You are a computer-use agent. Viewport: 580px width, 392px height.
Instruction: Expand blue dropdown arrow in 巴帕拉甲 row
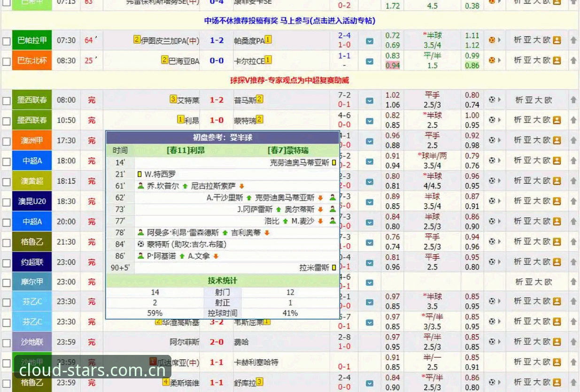click(370, 41)
